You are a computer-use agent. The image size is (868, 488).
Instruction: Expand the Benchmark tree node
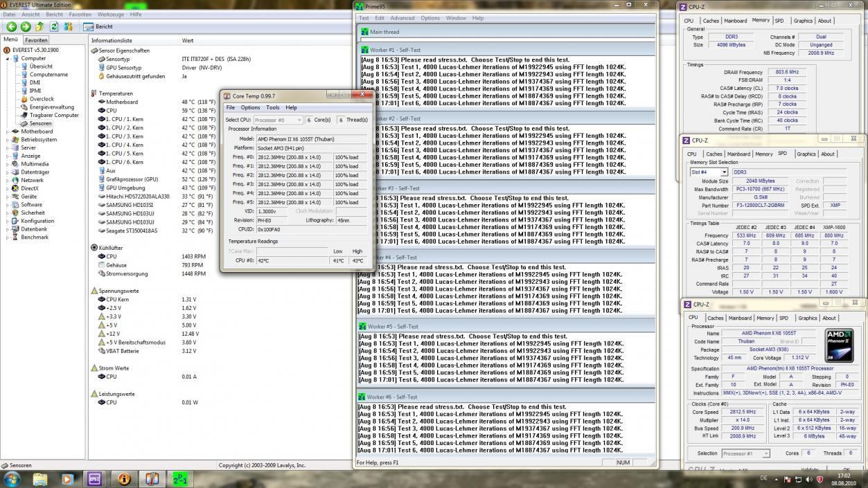pos(8,237)
